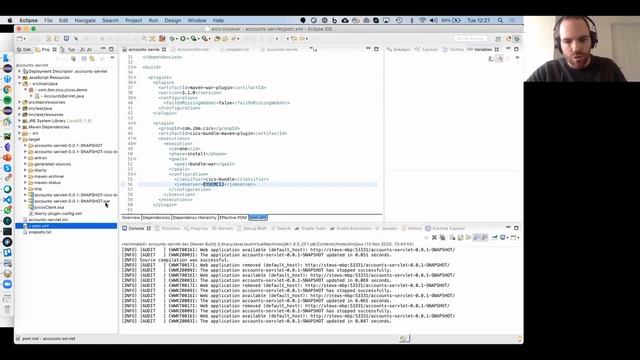
Task: Open the Servers view tab
Action: [222, 228]
